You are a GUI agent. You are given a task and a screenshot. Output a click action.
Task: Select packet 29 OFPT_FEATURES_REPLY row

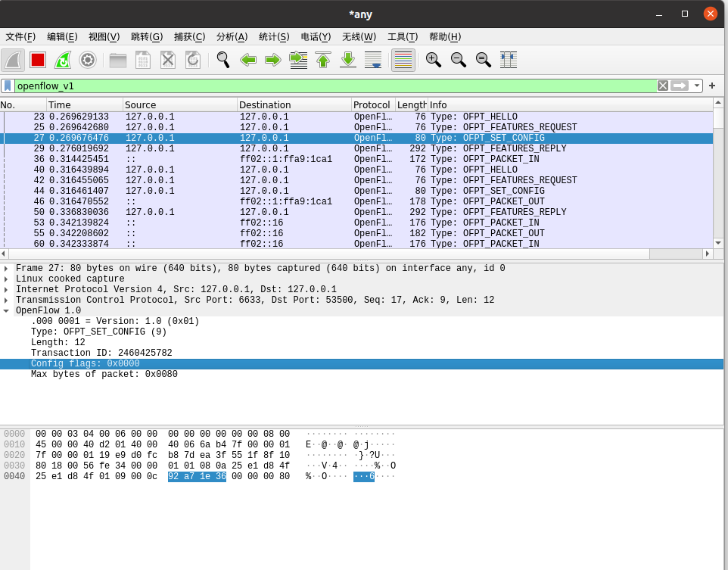[x=356, y=148]
